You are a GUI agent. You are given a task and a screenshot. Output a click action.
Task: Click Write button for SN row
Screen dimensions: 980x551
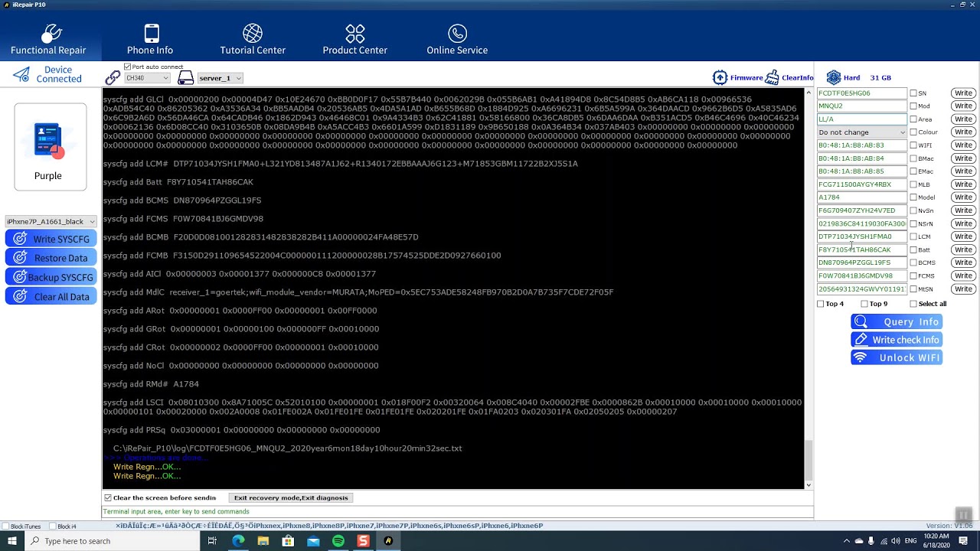point(963,93)
